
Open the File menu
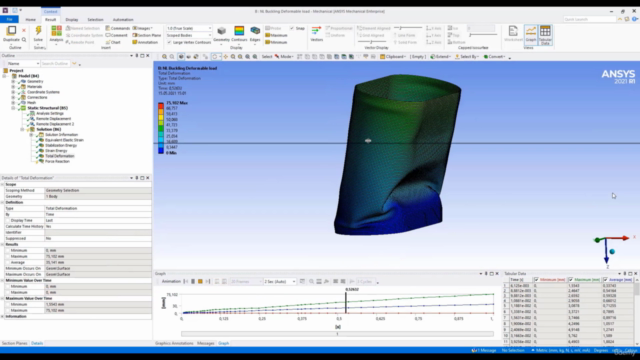tap(9, 20)
